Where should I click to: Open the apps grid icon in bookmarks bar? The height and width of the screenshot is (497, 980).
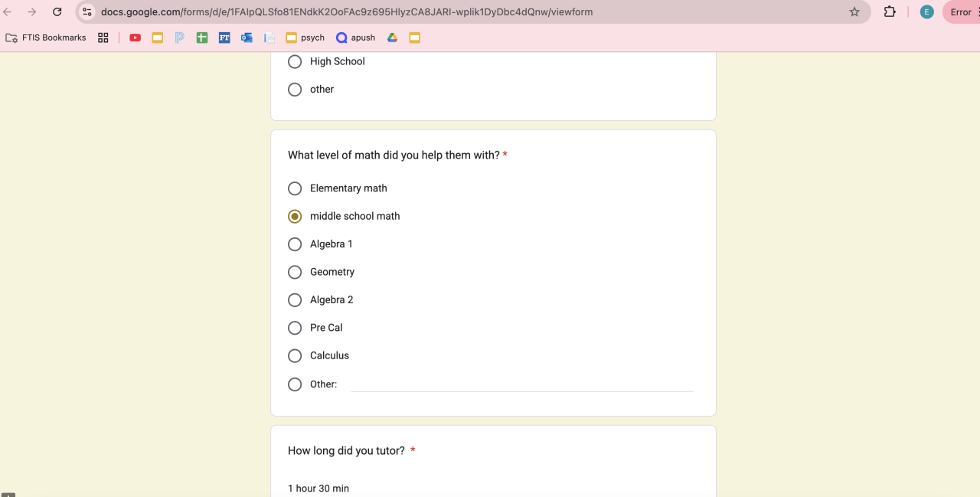103,38
